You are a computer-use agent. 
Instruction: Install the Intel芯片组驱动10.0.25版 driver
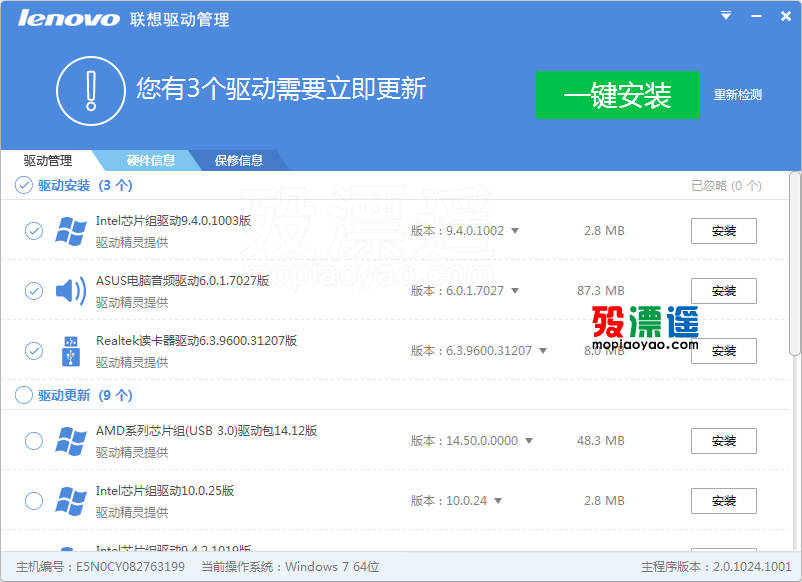point(724,501)
